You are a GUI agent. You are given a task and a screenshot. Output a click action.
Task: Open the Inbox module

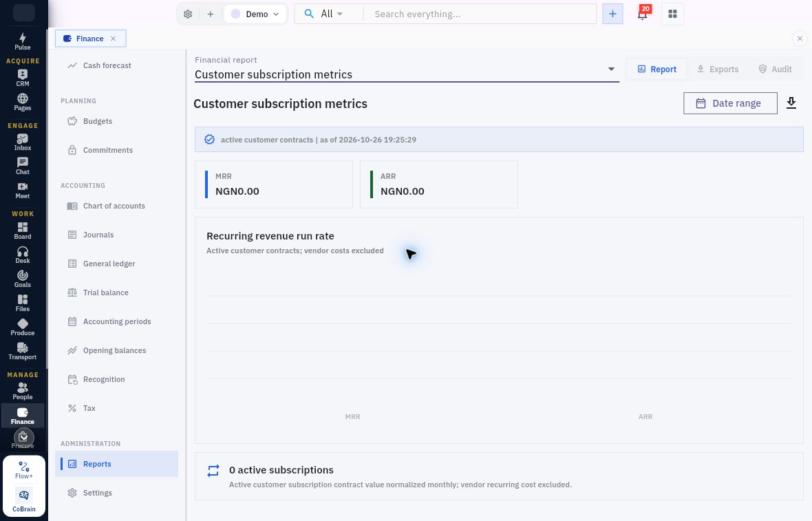point(22,142)
